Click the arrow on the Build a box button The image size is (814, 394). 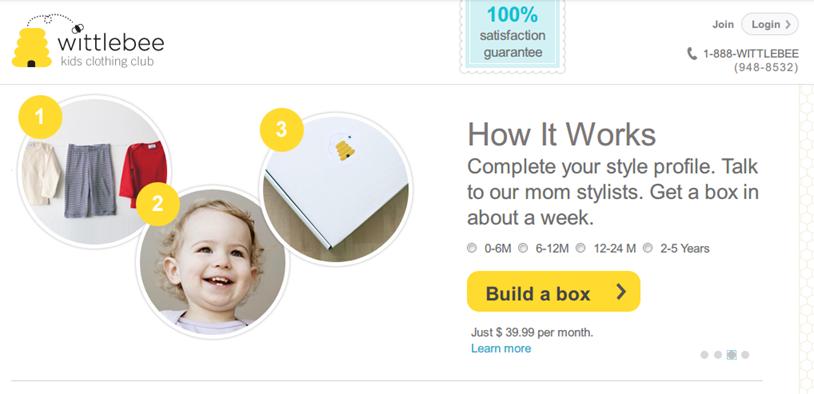point(621,292)
